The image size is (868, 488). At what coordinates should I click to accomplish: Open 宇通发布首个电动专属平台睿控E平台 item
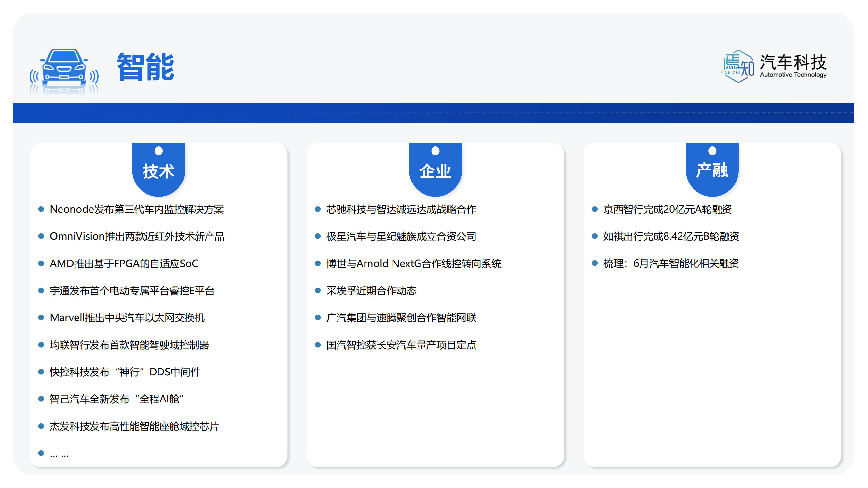tap(132, 291)
